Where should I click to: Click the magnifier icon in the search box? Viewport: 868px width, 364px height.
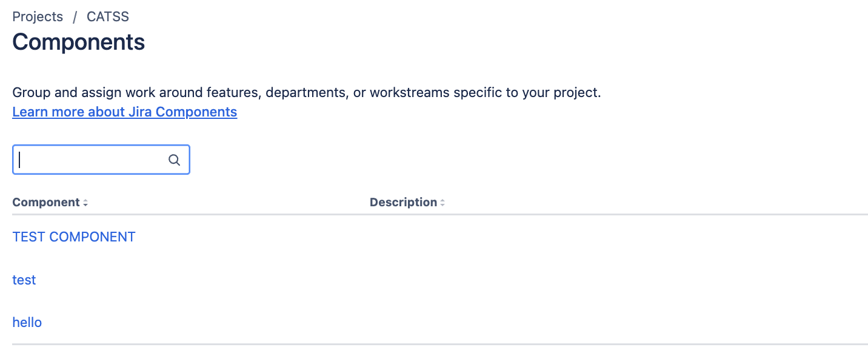174,160
